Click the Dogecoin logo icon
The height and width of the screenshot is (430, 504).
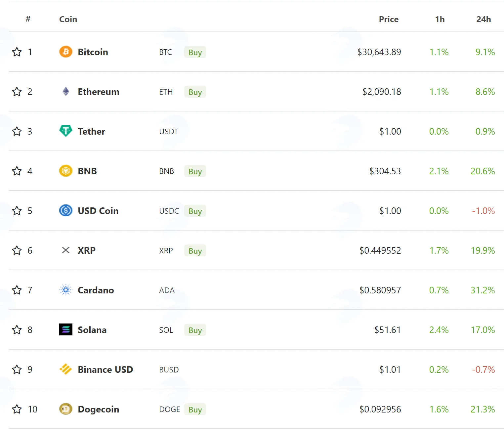point(66,409)
